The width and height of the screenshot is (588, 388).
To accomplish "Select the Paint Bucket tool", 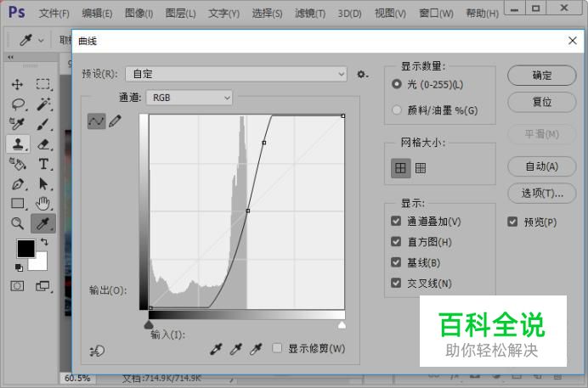I will 17,164.
